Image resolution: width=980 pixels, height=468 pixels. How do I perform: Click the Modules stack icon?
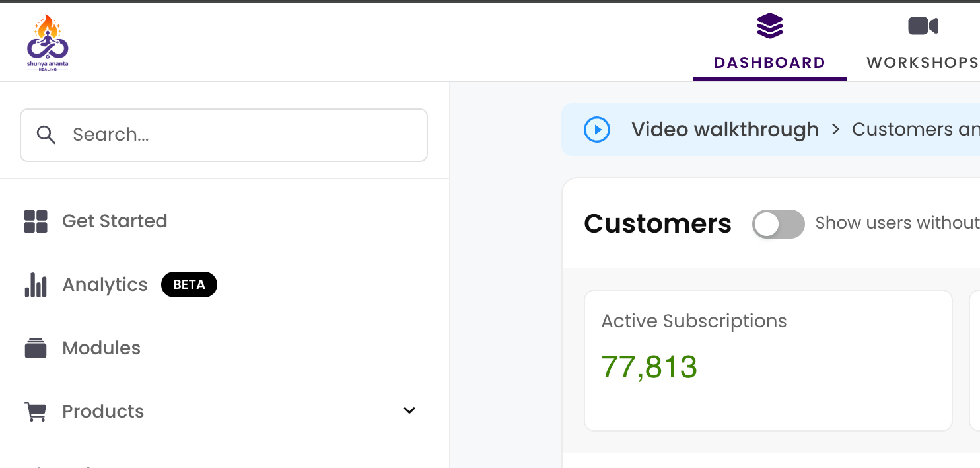click(x=36, y=348)
